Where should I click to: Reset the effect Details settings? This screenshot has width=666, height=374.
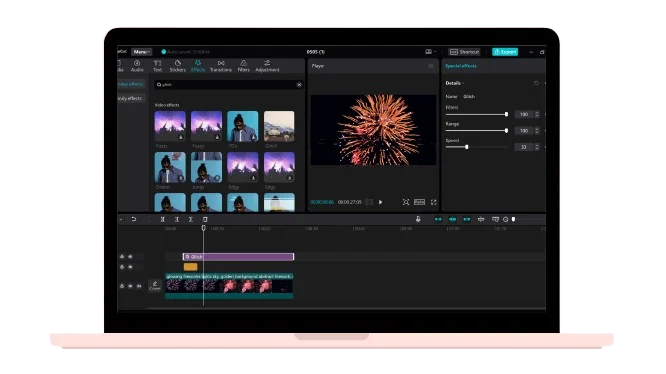tap(536, 83)
